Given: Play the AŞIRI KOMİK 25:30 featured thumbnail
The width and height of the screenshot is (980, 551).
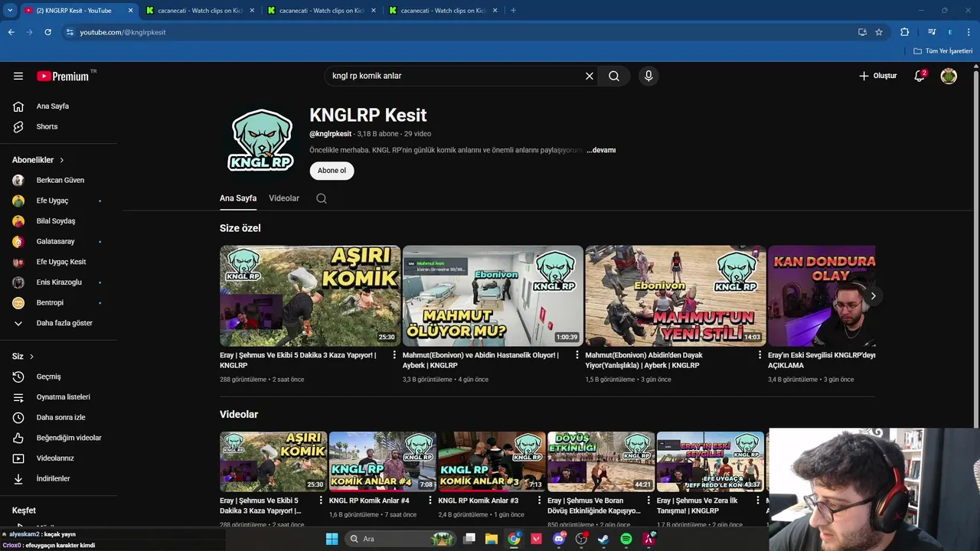Looking at the screenshot, I should coord(310,295).
